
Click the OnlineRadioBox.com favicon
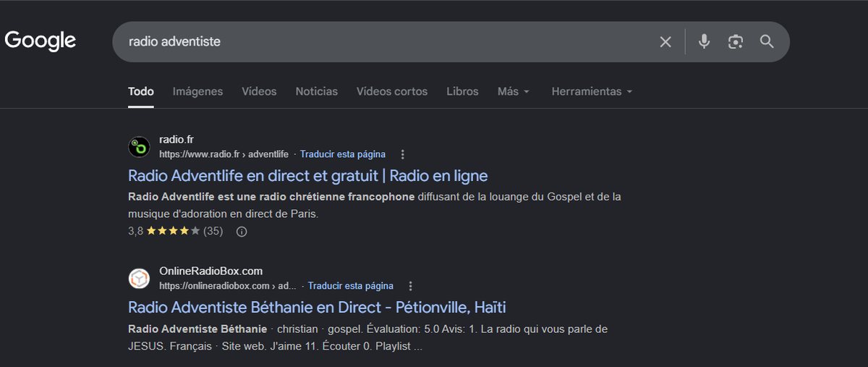139,279
